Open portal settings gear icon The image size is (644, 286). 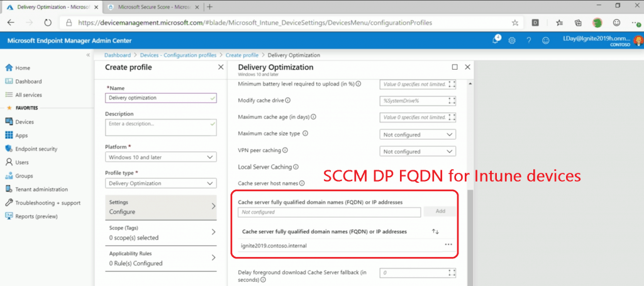coord(512,41)
